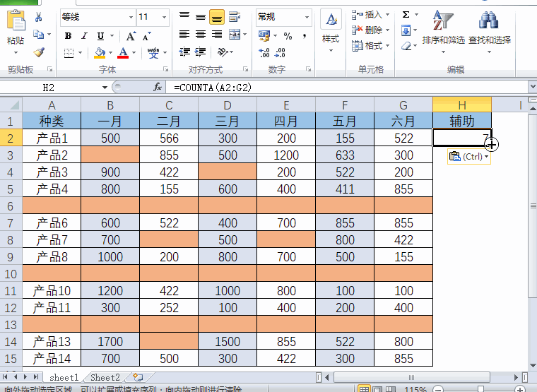Viewport: 537px width, 392px height.
Task: Click Insert (插入) cells button
Action: 370,14
